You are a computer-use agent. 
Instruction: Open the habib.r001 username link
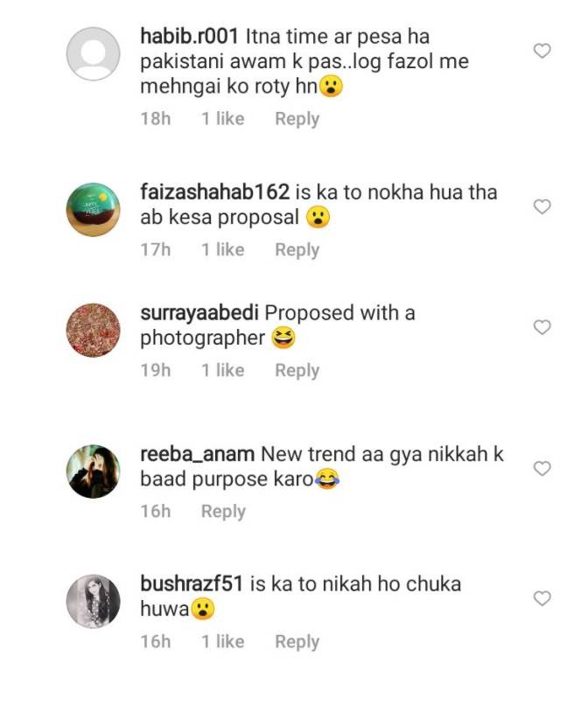pyautogui.click(x=189, y=37)
